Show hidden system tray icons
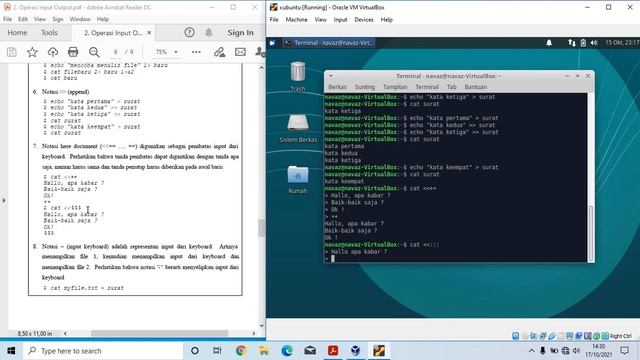This screenshot has width=640, height=360. (x=531, y=351)
